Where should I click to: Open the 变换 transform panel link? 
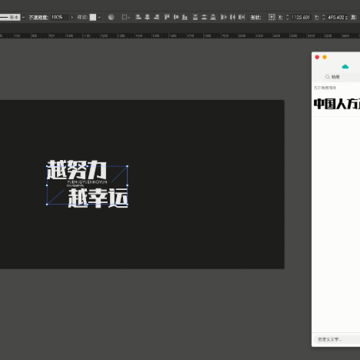coord(256,17)
